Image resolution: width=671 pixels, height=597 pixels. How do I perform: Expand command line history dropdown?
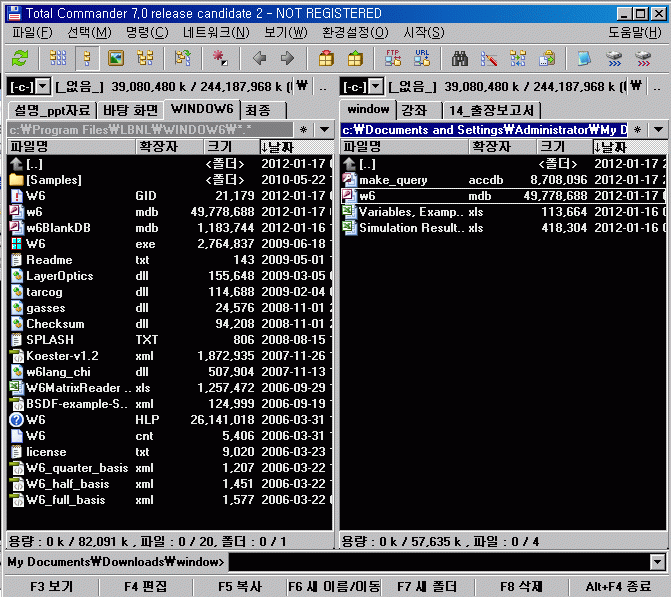[657, 562]
